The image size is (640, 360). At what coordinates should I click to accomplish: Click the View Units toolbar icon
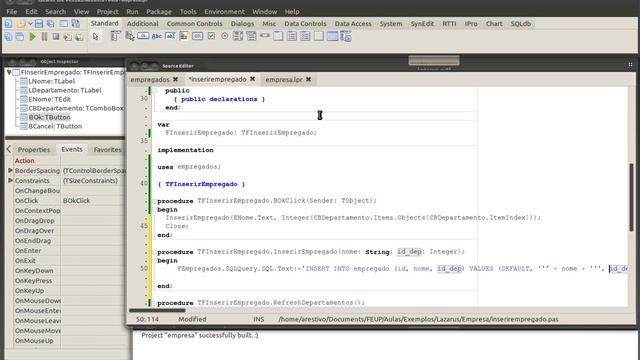tap(8, 37)
